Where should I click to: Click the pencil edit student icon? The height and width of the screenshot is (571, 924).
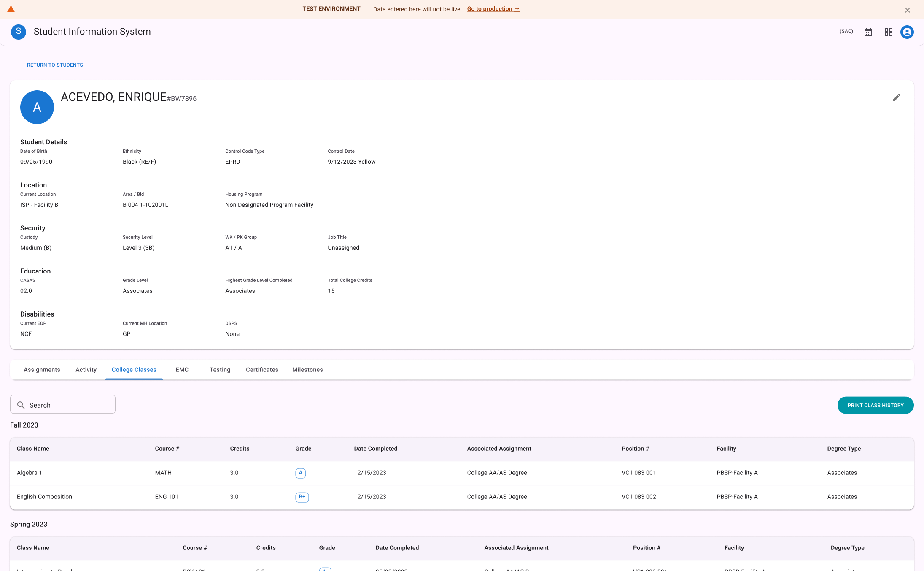coord(897,97)
